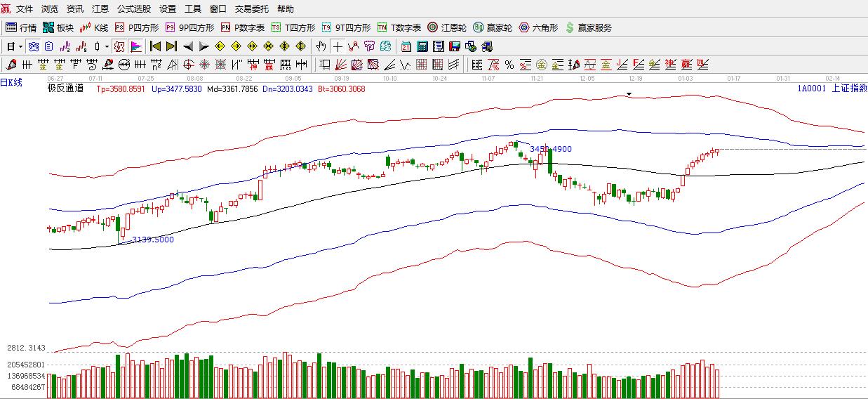Expand the small triangle marker above chart
This screenshot has width=868, height=399.
pos(629,93)
